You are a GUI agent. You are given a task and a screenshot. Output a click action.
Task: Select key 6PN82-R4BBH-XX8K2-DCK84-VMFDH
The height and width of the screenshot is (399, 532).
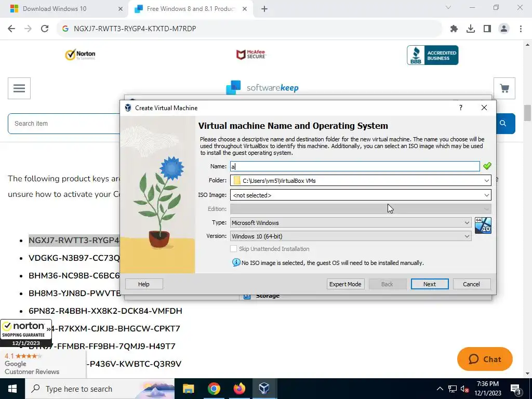pyautogui.click(x=105, y=311)
